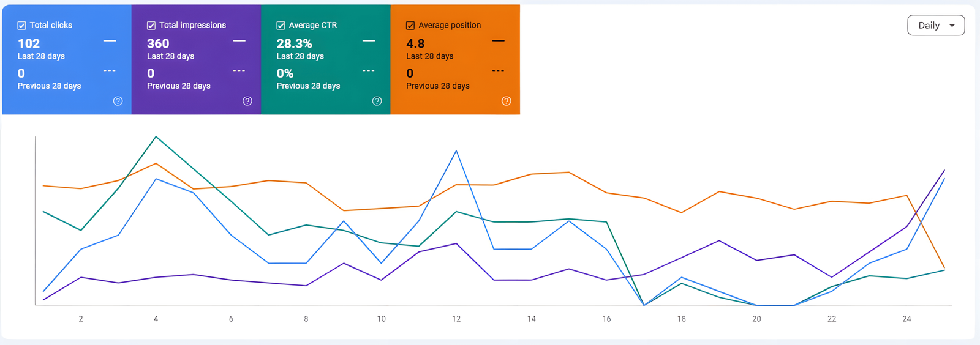980x345 pixels.
Task: Disable the Average position checkbox
Action: tap(410, 26)
